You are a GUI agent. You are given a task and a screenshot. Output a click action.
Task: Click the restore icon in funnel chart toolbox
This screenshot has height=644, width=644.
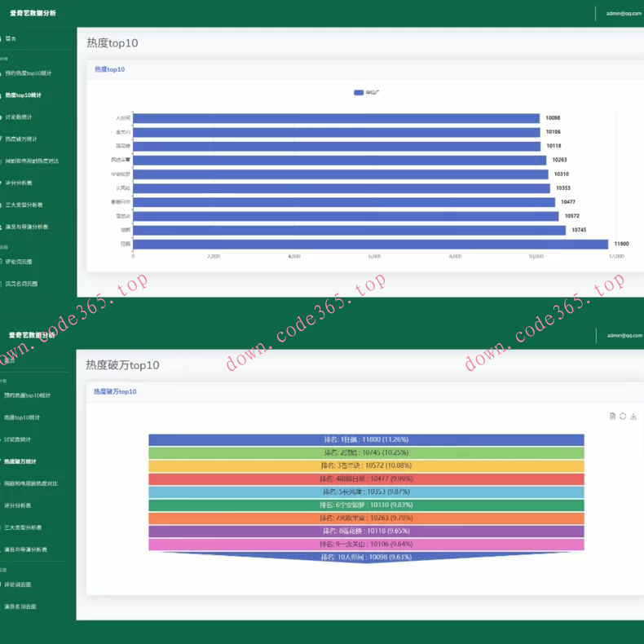(x=623, y=416)
